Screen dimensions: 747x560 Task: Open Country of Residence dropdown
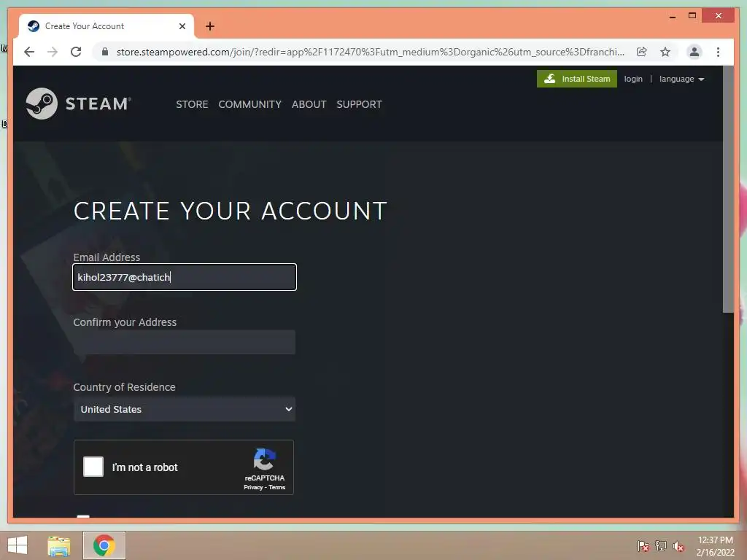[x=185, y=409]
